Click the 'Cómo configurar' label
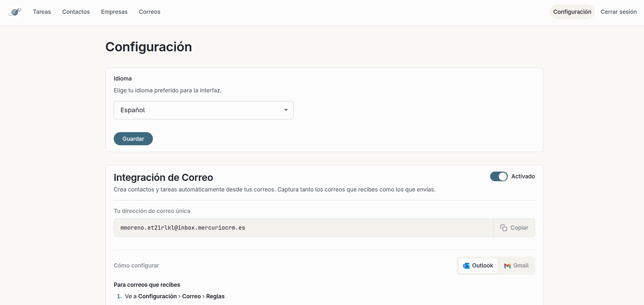This screenshot has width=644, height=305. 136,266
